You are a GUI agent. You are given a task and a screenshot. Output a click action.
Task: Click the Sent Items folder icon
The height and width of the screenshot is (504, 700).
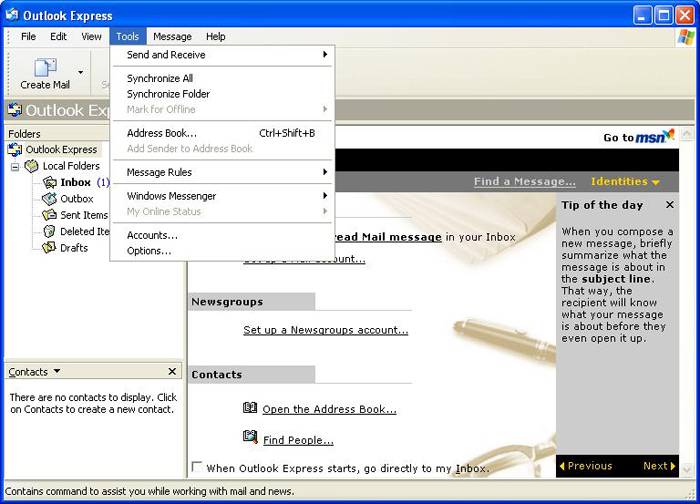coord(49,215)
